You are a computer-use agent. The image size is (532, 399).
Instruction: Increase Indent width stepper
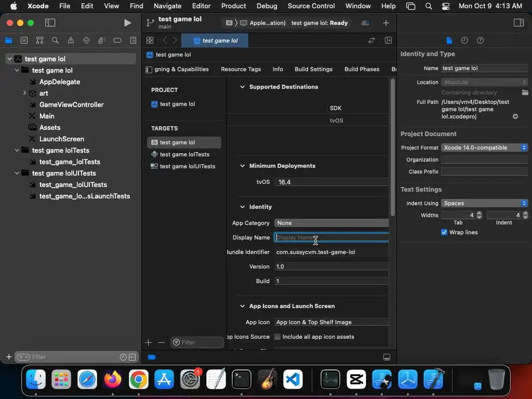(525, 213)
